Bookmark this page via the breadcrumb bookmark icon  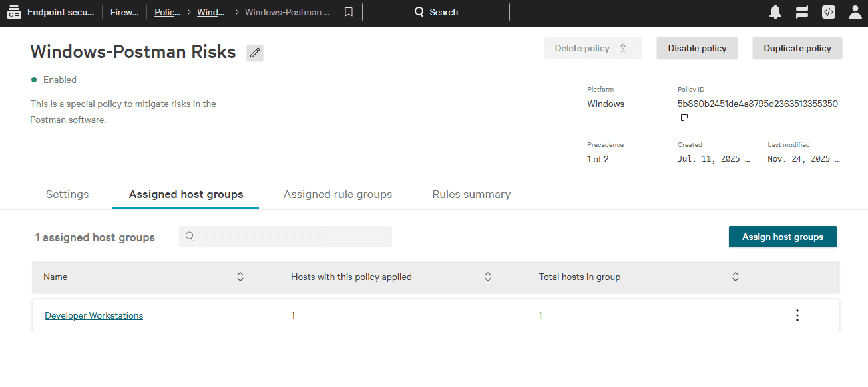pyautogui.click(x=348, y=11)
